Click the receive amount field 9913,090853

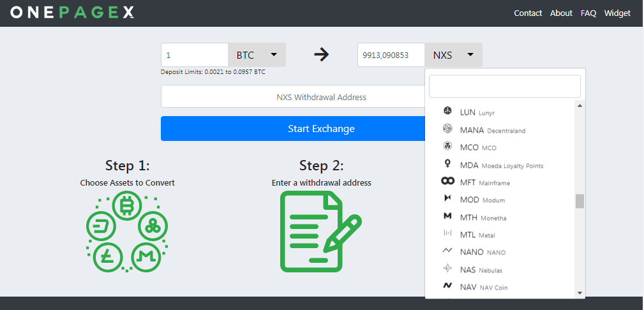coord(391,55)
